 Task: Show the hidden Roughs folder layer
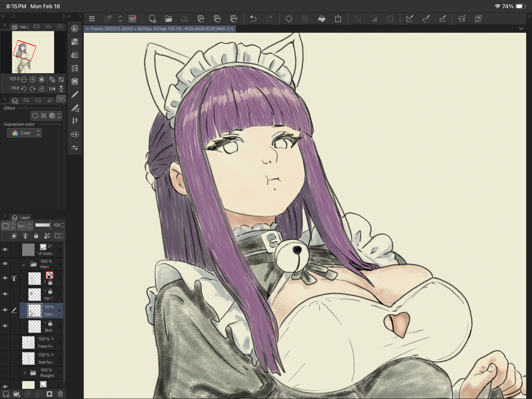[x=5, y=373]
